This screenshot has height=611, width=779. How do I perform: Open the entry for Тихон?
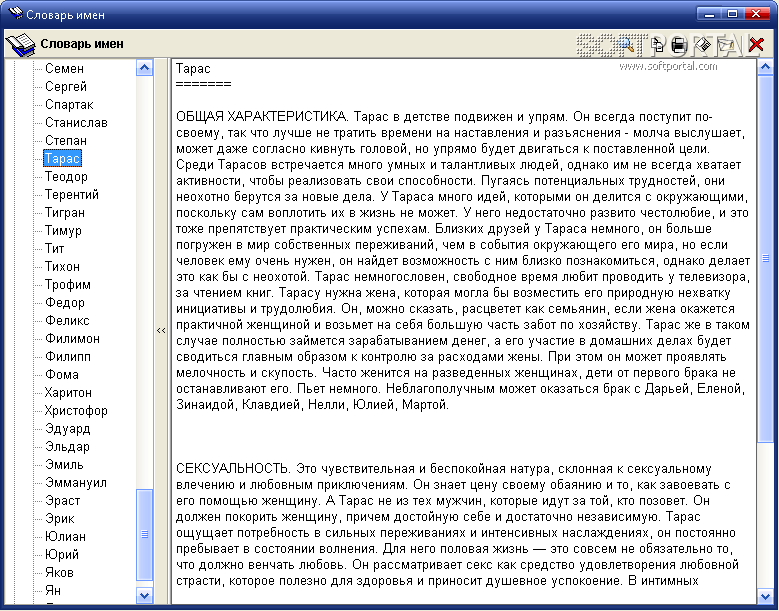coord(62,266)
